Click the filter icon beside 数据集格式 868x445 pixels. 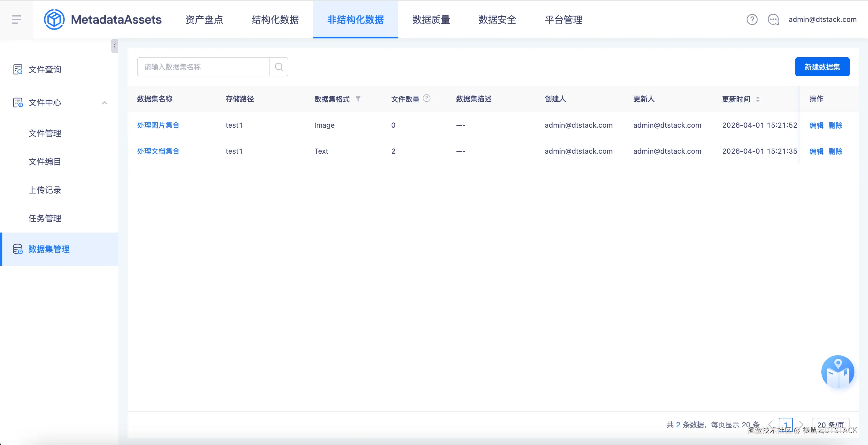pyautogui.click(x=358, y=99)
